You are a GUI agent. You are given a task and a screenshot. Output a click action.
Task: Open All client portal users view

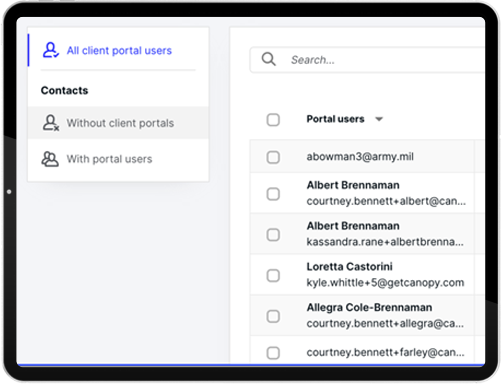pyautogui.click(x=119, y=50)
